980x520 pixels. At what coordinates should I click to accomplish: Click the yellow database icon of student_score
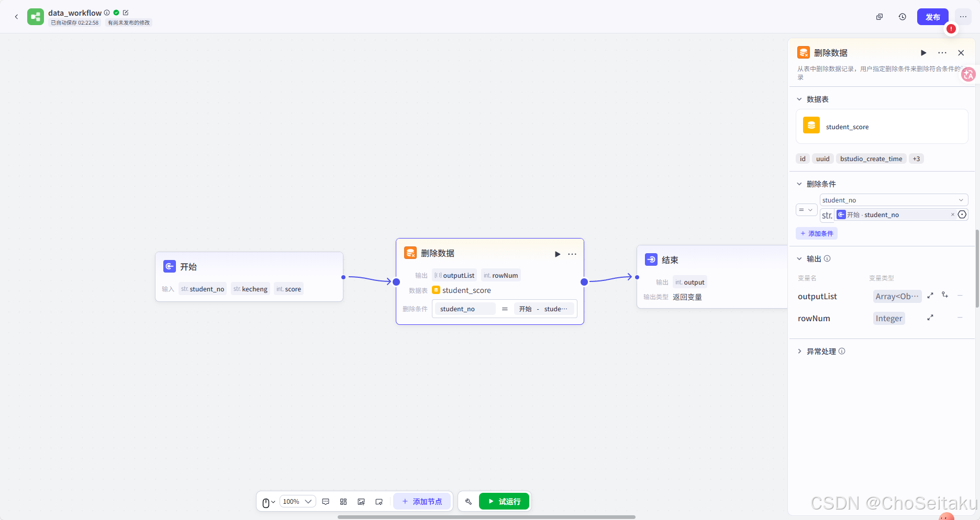(811, 126)
